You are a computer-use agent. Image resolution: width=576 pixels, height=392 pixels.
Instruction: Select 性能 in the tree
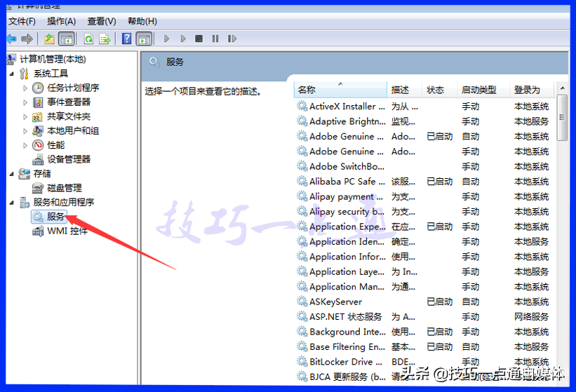coord(56,145)
